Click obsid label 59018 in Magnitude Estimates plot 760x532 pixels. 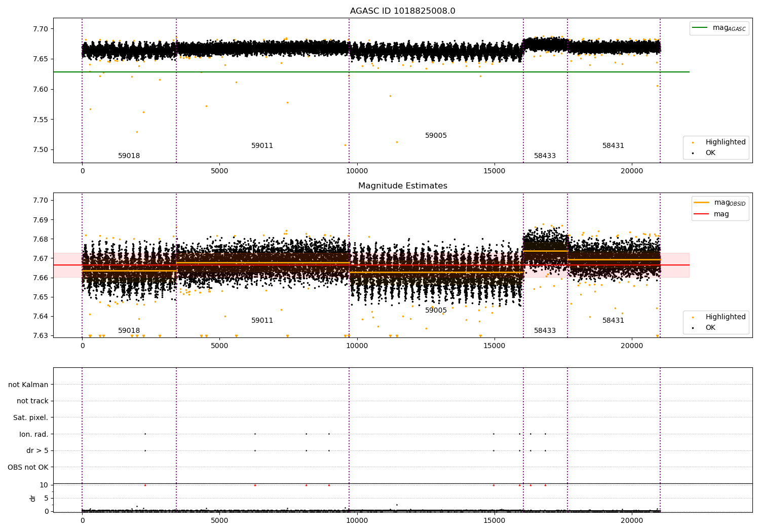click(x=129, y=331)
